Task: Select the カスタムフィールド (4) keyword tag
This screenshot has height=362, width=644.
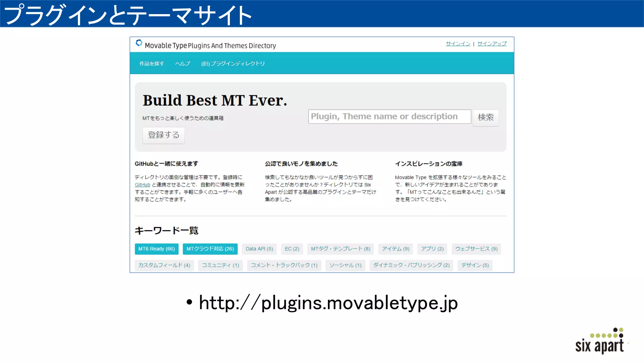Action: [x=164, y=265]
